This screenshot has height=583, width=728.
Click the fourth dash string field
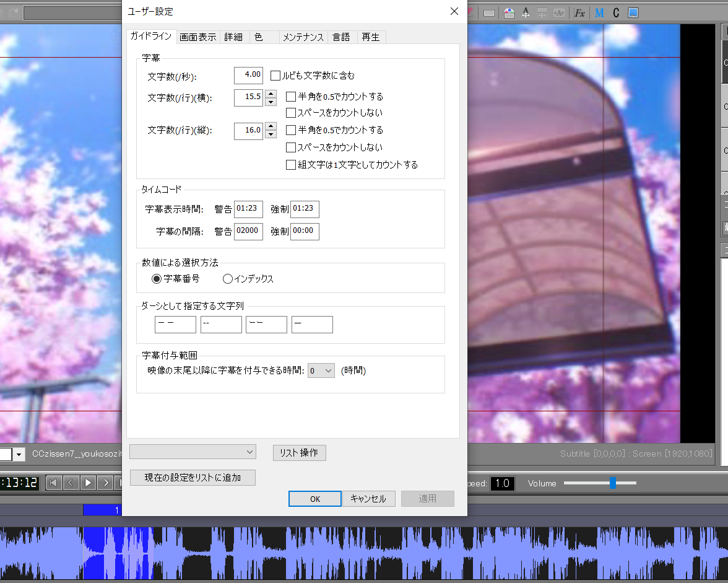coord(312,324)
